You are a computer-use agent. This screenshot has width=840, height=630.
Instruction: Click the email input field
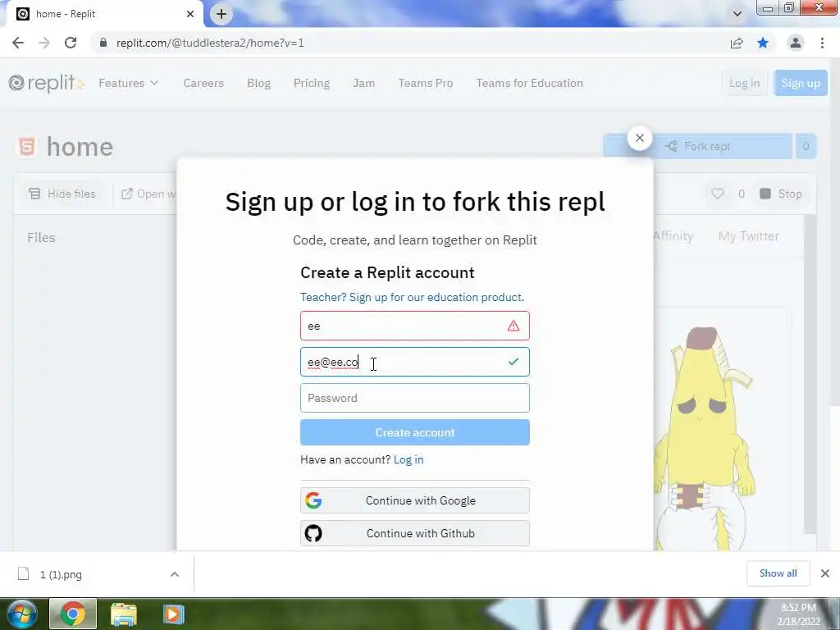(x=414, y=362)
